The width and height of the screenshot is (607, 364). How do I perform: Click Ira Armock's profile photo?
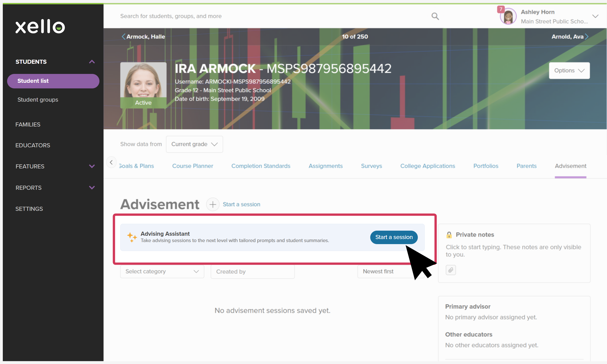(x=143, y=85)
